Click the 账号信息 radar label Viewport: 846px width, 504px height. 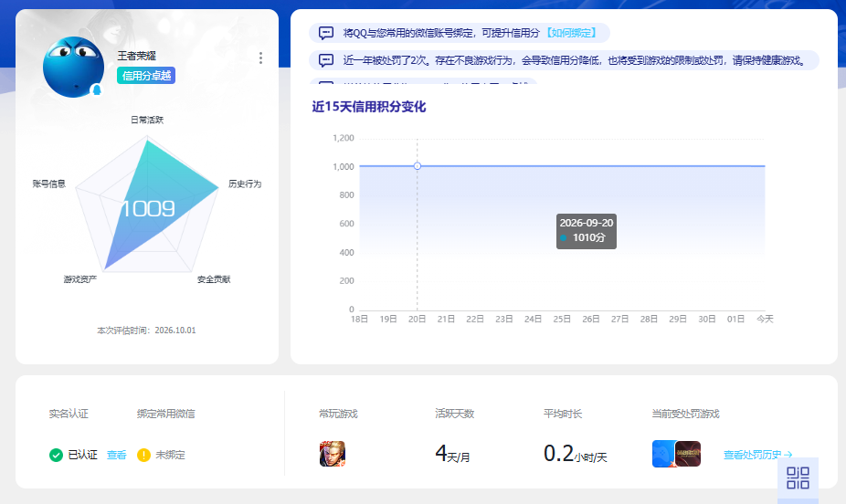(49, 184)
